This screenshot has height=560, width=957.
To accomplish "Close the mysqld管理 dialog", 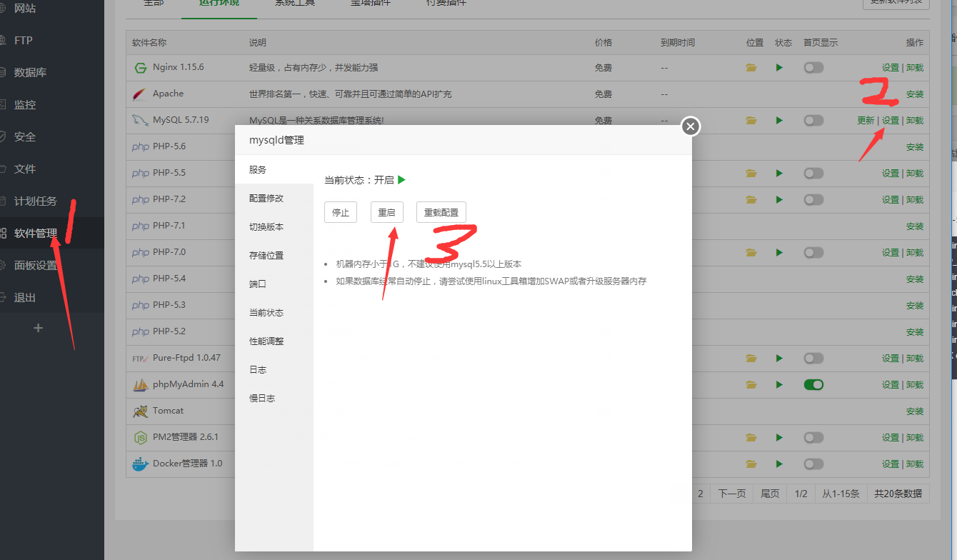I will tap(690, 127).
